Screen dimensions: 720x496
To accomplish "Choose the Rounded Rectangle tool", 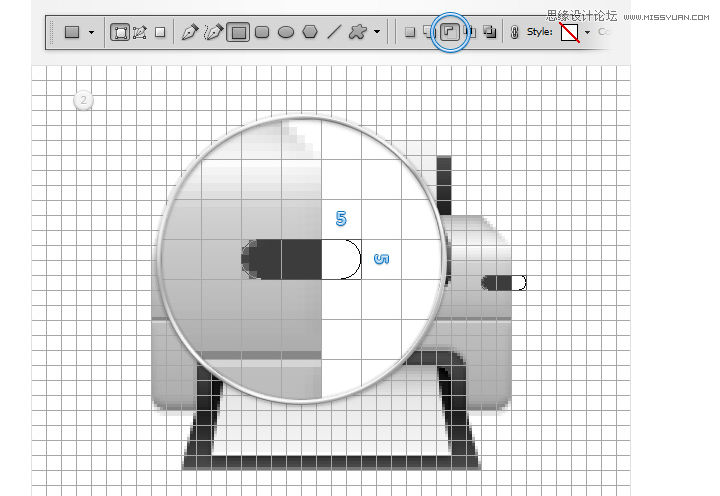I will click(x=262, y=32).
